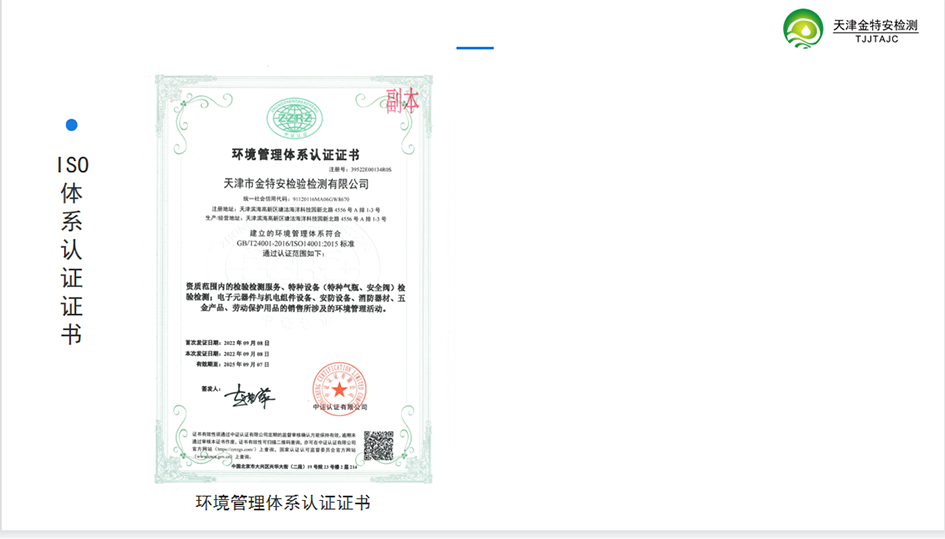This screenshot has width=945, height=539.
Task: Click the blue bullet dot beside the title
Action: click(x=71, y=125)
